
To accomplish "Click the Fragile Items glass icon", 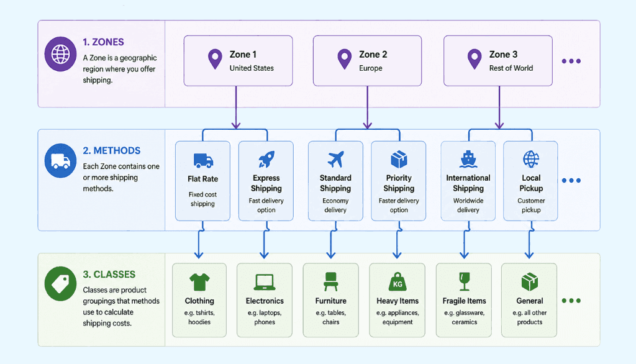I will pyautogui.click(x=465, y=281).
